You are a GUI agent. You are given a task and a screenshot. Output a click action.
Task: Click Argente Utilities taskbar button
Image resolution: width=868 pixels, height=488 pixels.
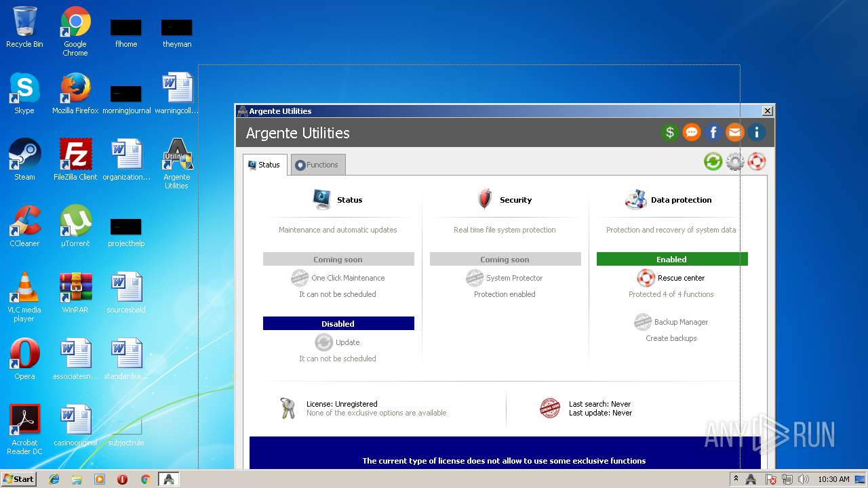click(x=169, y=479)
